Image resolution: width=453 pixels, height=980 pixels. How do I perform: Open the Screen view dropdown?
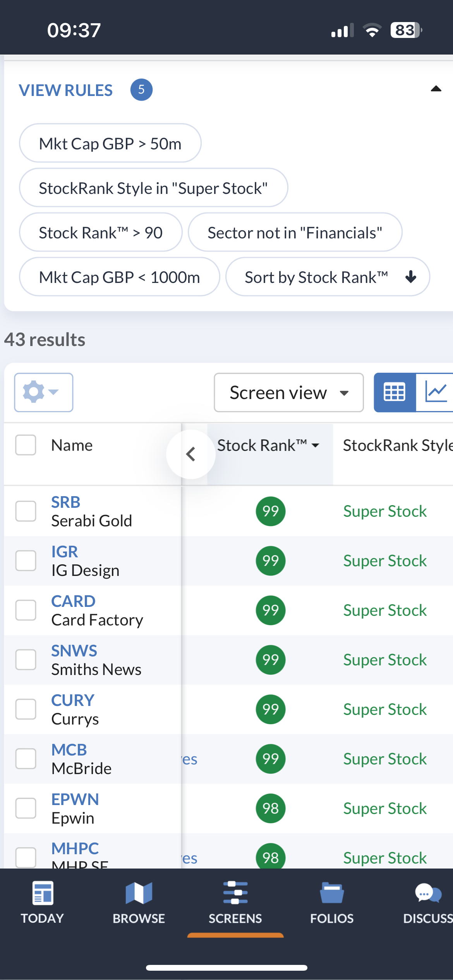[x=289, y=392]
